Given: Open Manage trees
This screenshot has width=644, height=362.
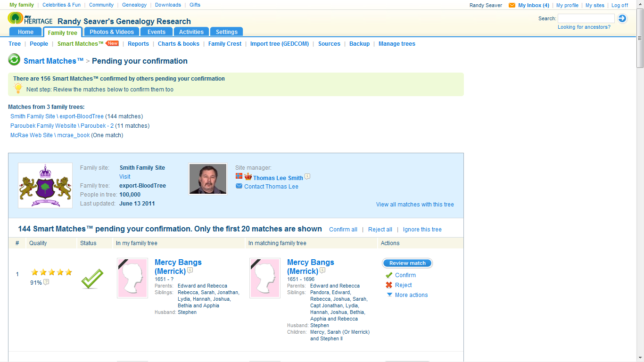Looking at the screenshot, I should [397, 44].
